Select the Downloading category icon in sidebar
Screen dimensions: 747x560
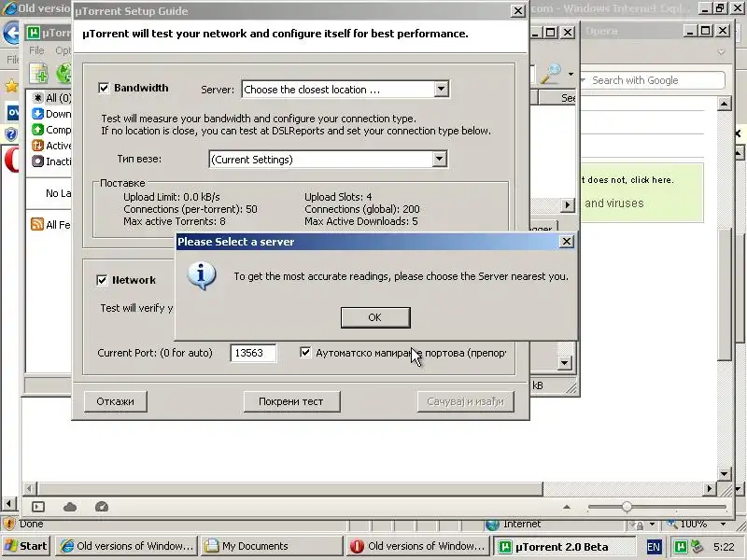point(37,114)
